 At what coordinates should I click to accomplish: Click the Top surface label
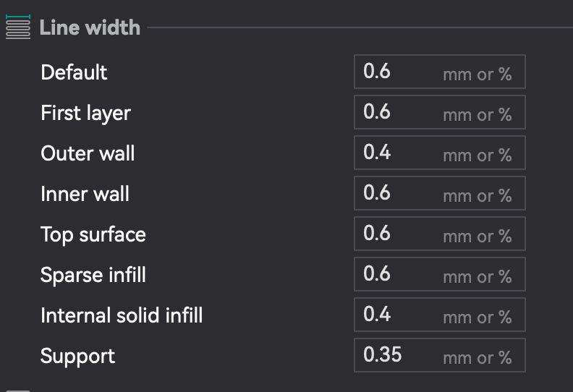(93, 234)
